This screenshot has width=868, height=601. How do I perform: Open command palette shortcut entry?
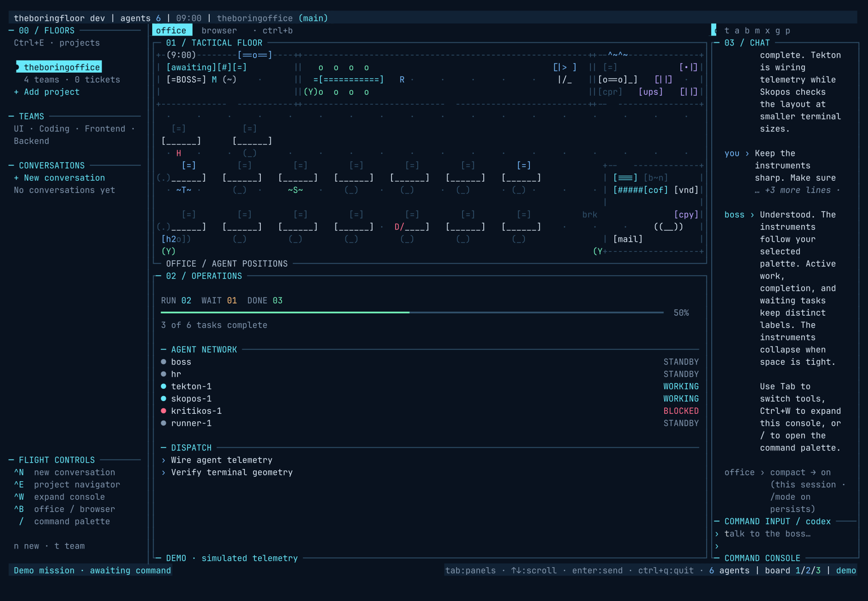click(64, 521)
